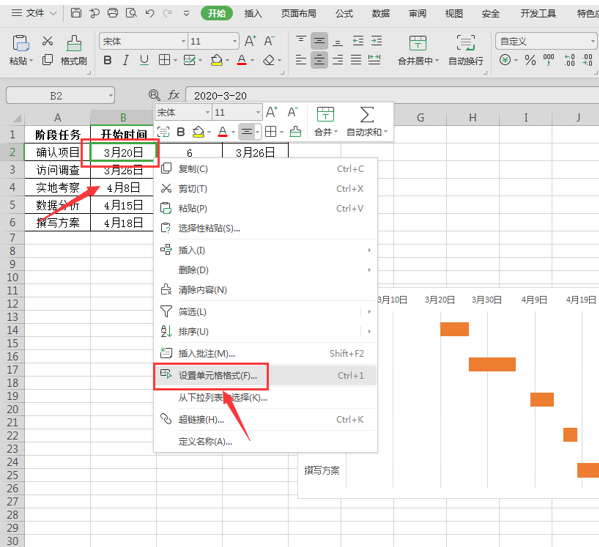This screenshot has width=599, height=547.
Task: Click the thousands separator icon
Action: pos(549,60)
